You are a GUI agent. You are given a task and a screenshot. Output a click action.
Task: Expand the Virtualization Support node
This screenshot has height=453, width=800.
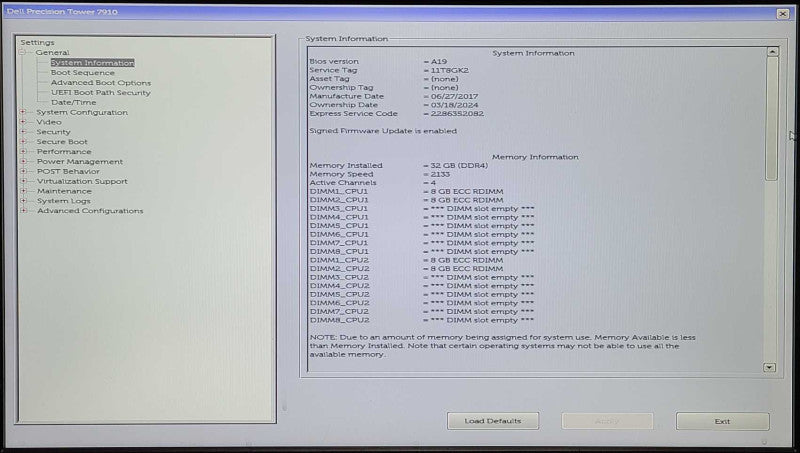23,181
